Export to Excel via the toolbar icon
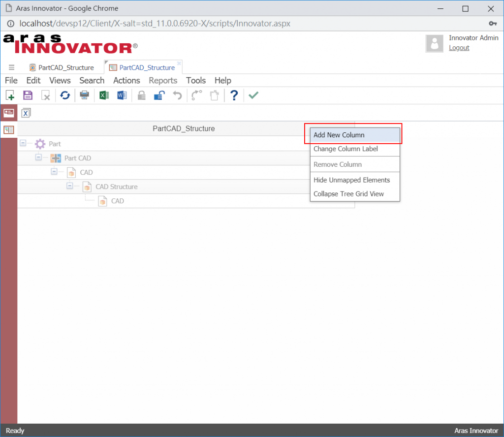 coord(104,95)
